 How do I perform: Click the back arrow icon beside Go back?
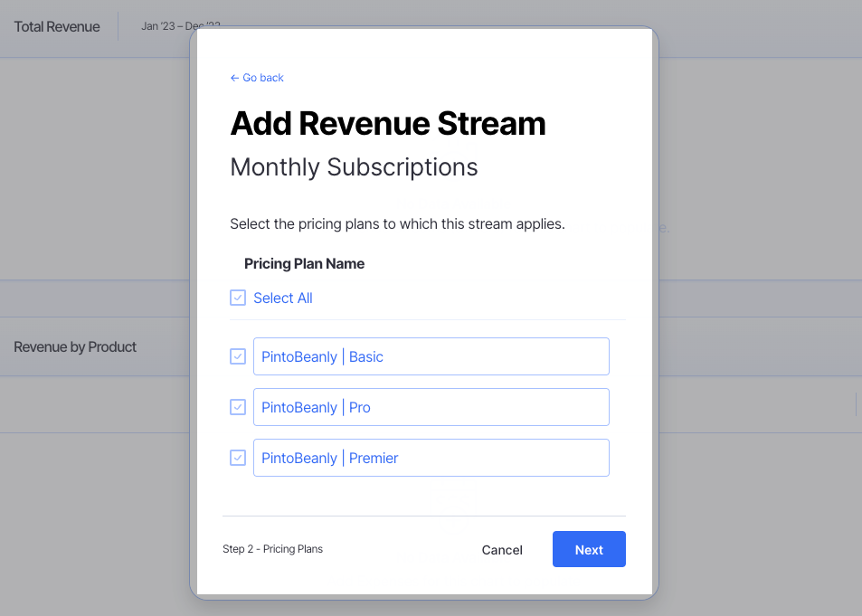[234, 78]
